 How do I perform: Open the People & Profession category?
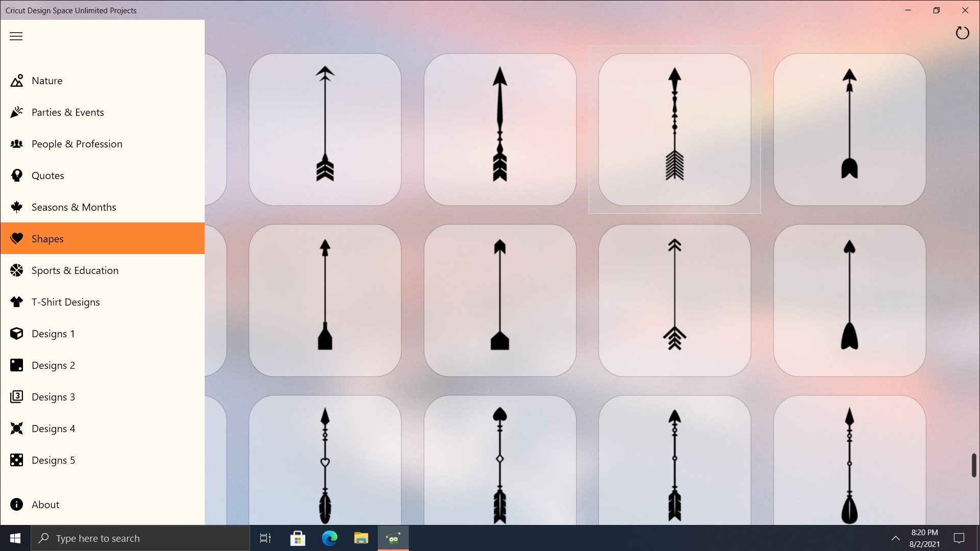point(77,144)
